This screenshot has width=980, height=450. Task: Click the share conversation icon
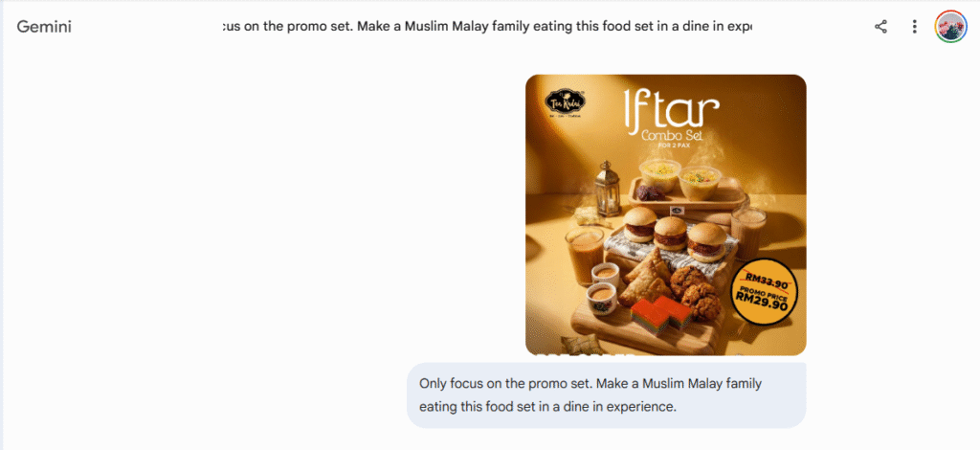click(880, 27)
